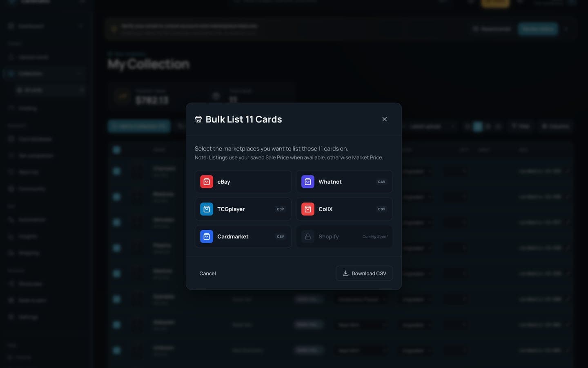The height and width of the screenshot is (368, 588).
Task: Close the Bulk List dialog with the X
Action: coord(384,119)
